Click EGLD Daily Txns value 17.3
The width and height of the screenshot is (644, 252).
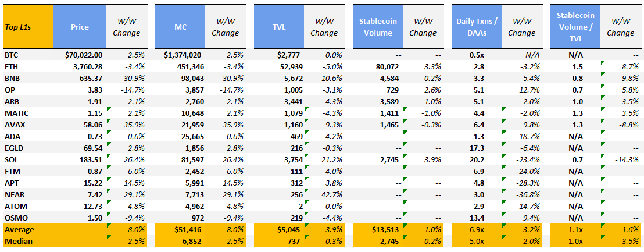pyautogui.click(x=477, y=148)
